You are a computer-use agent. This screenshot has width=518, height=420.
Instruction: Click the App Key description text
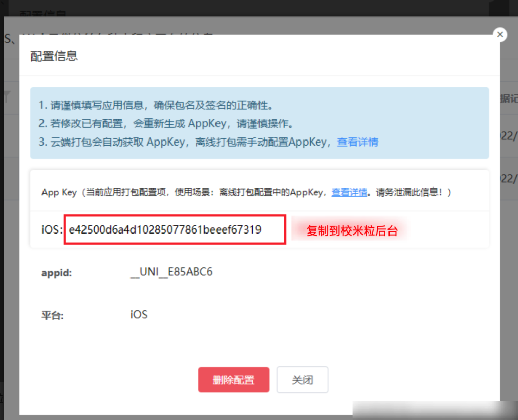coord(182,192)
